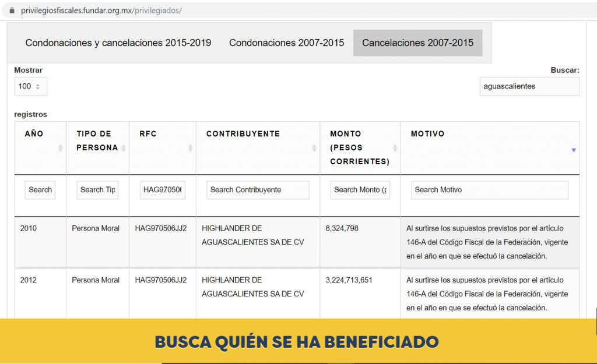Click the padlock icon in address bar
This screenshot has height=364, width=597.
tap(12, 10)
